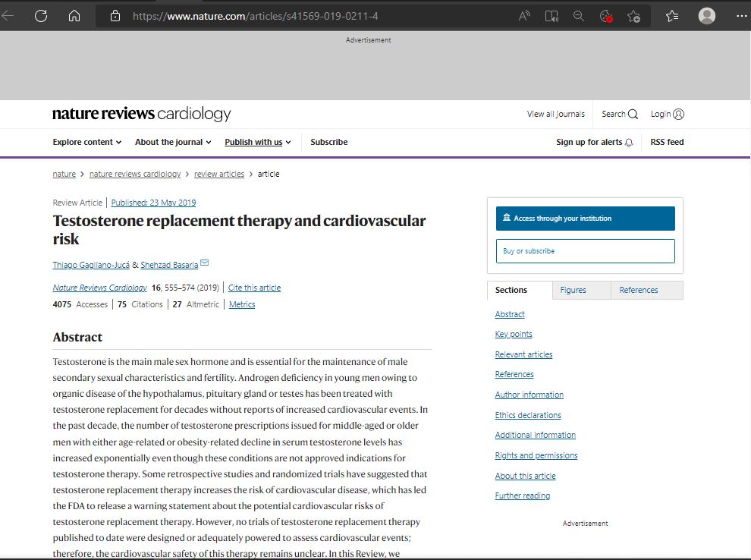This screenshot has height=560, width=751.
Task: Click the Search magnifier on Nature header
Action: [x=633, y=114]
